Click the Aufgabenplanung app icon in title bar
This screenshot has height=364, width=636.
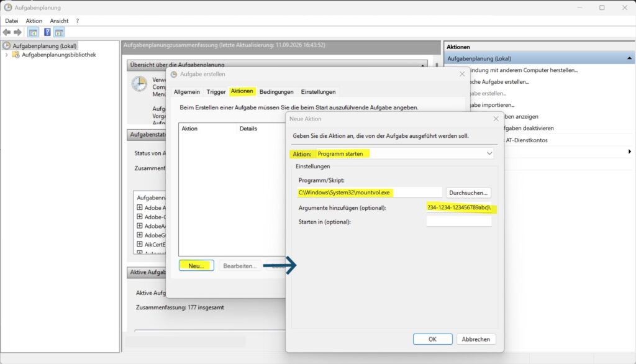[7, 7]
